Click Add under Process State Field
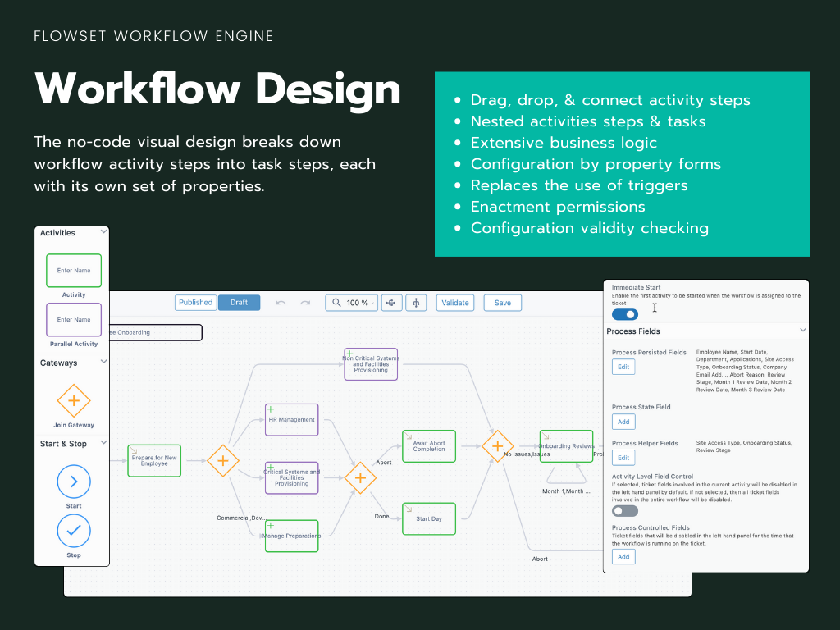 (623, 421)
